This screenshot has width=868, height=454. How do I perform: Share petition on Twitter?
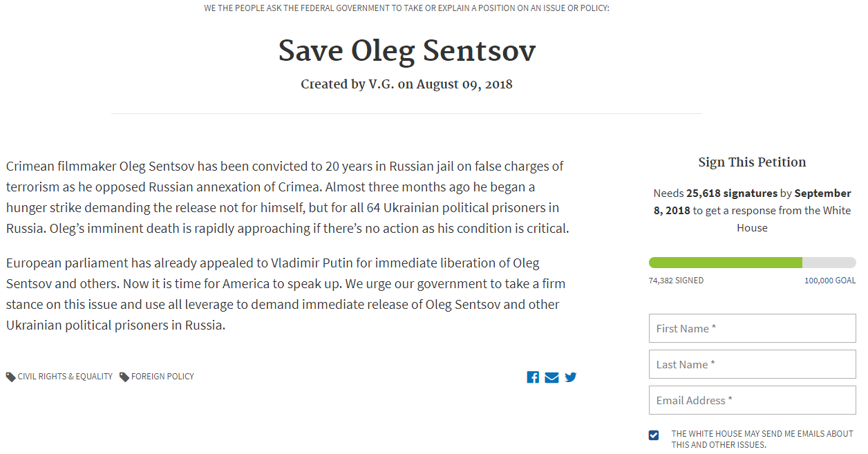(x=570, y=377)
